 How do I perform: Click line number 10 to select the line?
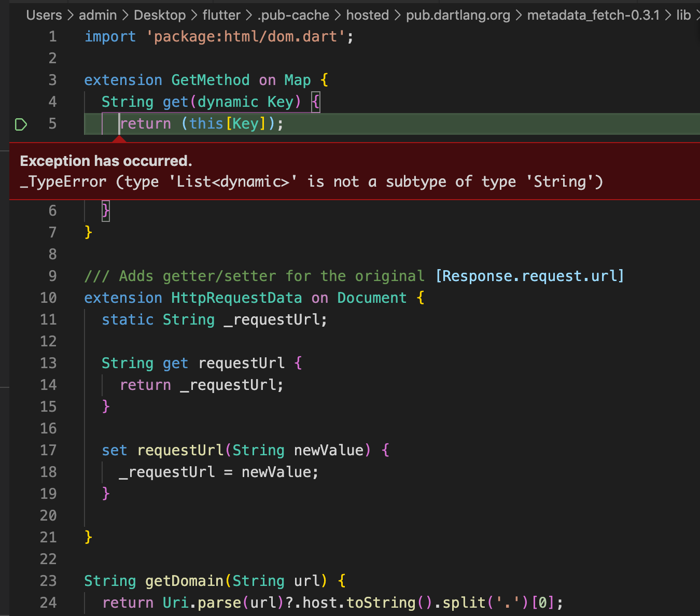[x=48, y=298]
